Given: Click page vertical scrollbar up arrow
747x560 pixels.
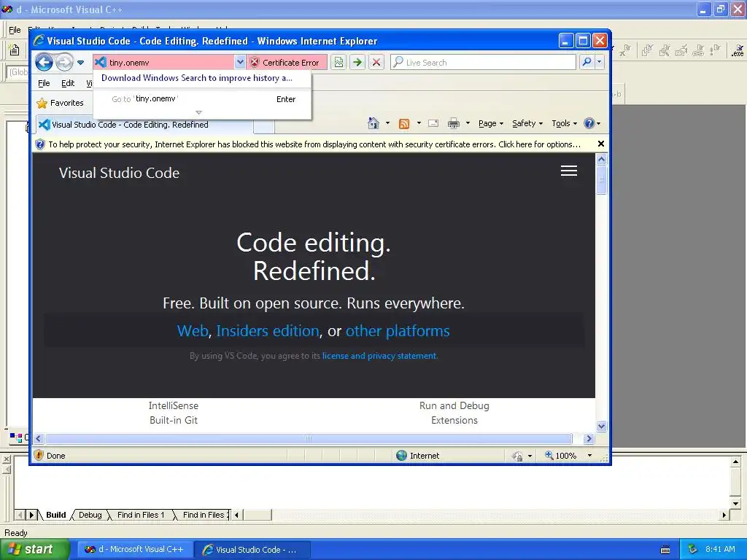Looking at the screenshot, I should coord(601,159).
